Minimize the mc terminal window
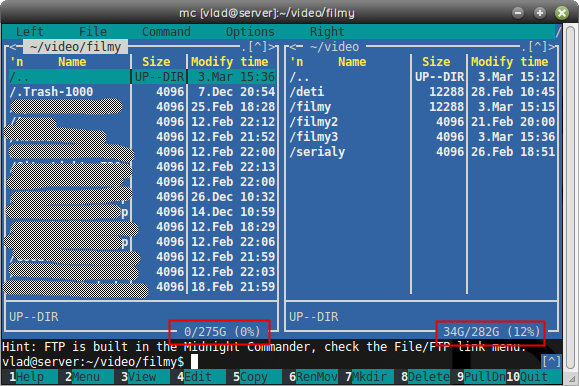The image size is (579, 386). [x=518, y=13]
